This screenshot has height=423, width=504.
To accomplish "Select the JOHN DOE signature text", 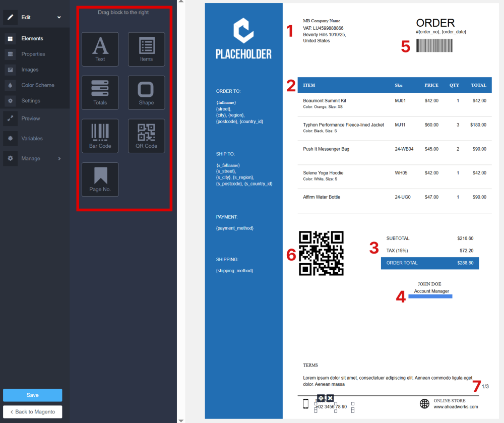I will [429, 284].
